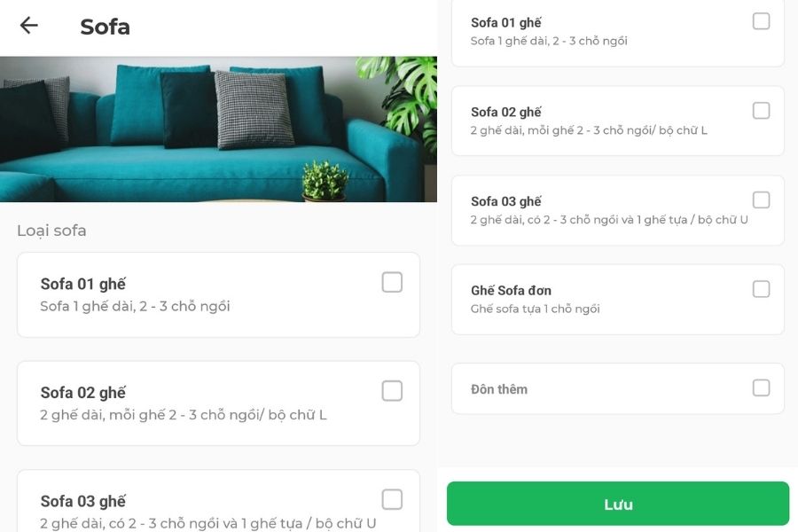This screenshot has height=532, width=798.
Task: Enable the Ghế Sofa đơn checkbox
Action: (x=761, y=289)
